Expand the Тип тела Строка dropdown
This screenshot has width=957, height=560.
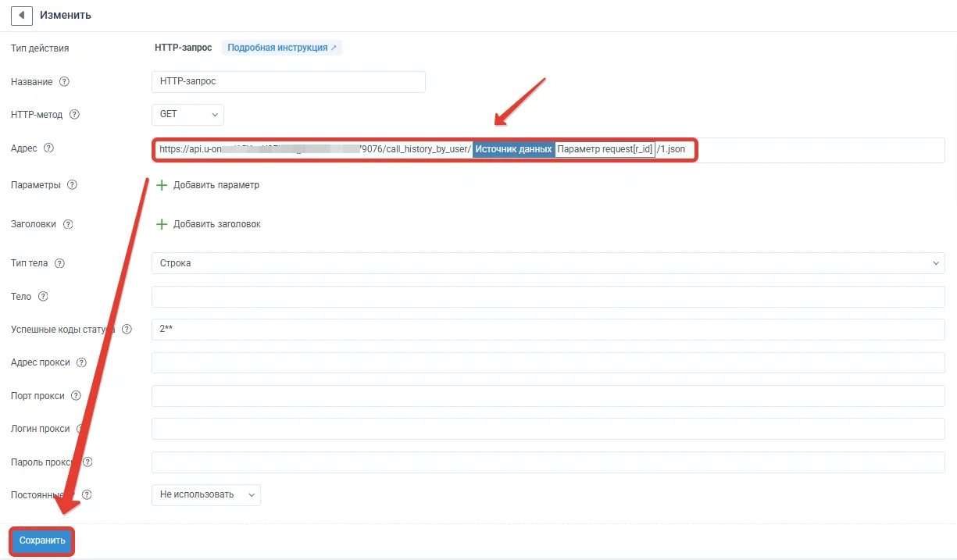click(x=548, y=263)
